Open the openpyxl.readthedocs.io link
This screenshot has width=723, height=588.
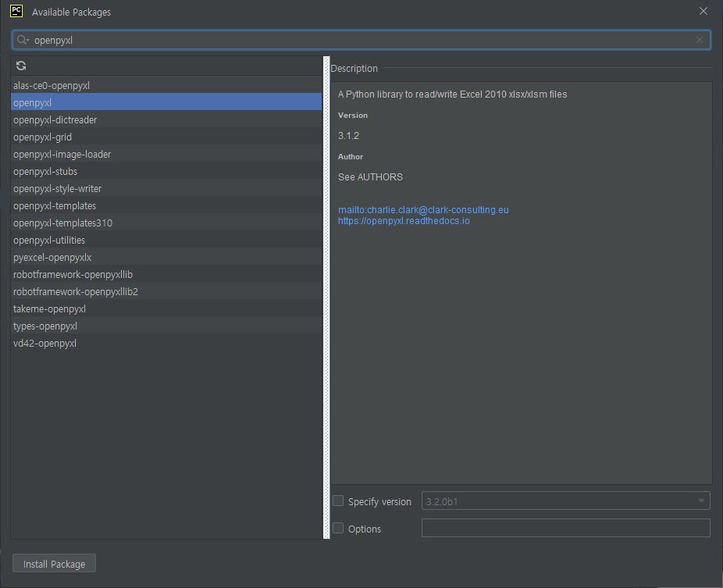(404, 221)
